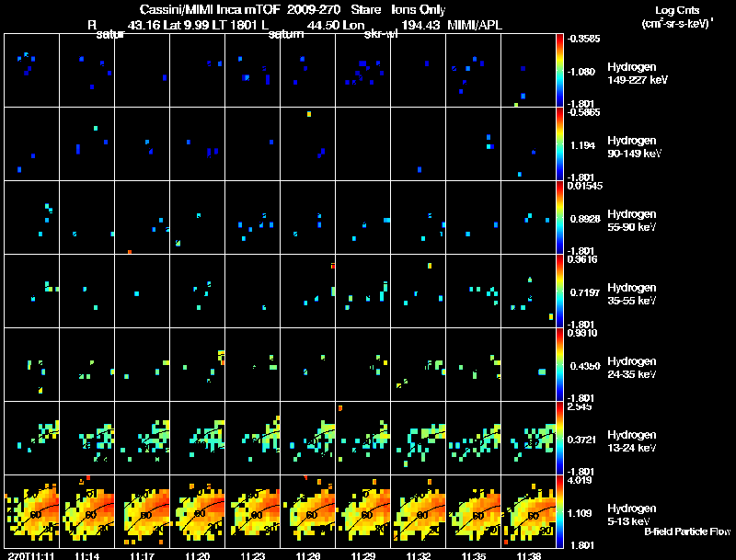Select the color bar for 24-35 keV row
The height and width of the screenshot is (560, 736).
pyautogui.click(x=559, y=365)
